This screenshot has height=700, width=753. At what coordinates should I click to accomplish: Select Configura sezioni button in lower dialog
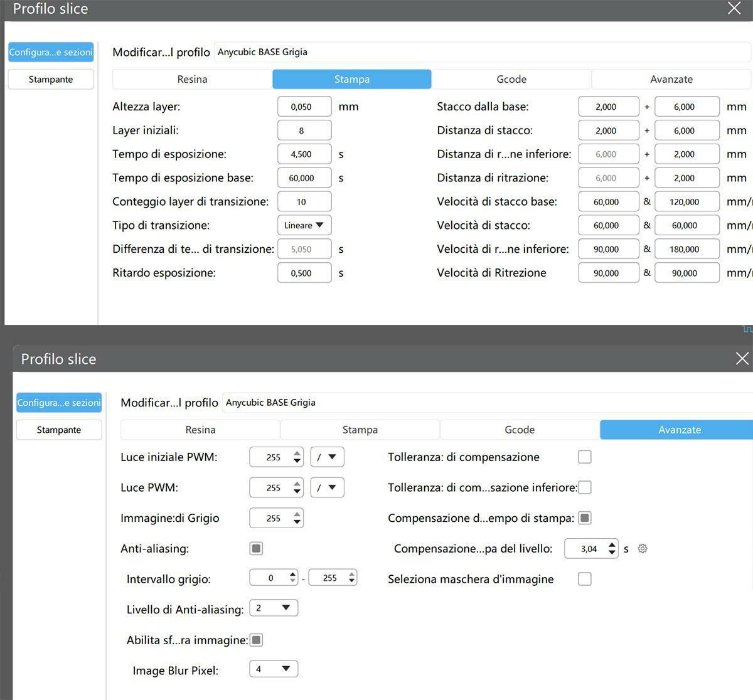pos(59,403)
